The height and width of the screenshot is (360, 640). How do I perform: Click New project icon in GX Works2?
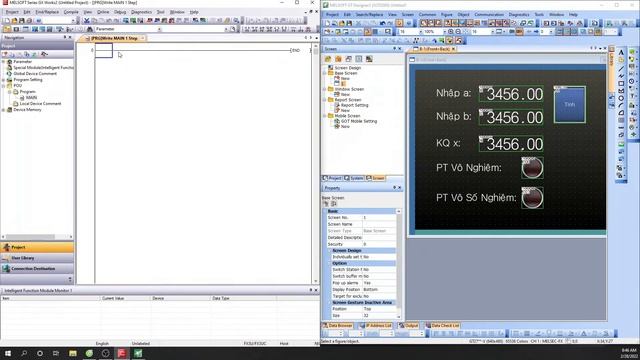[7, 20]
